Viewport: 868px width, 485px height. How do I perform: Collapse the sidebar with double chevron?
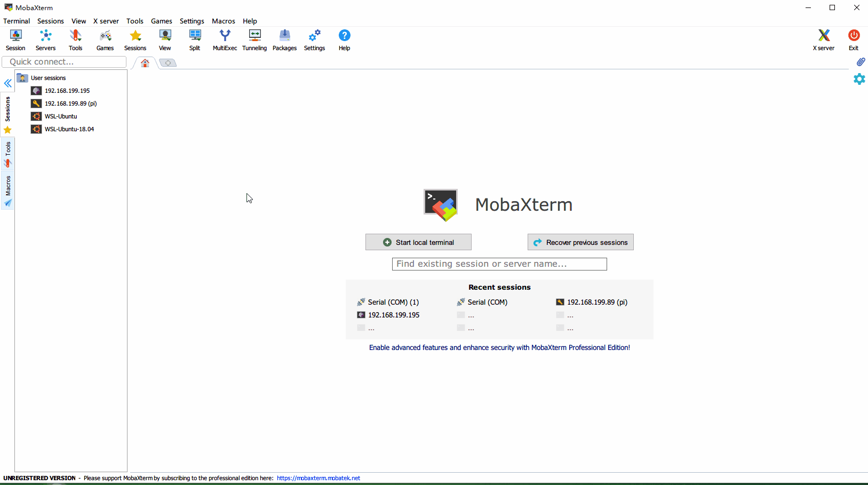pyautogui.click(x=7, y=83)
